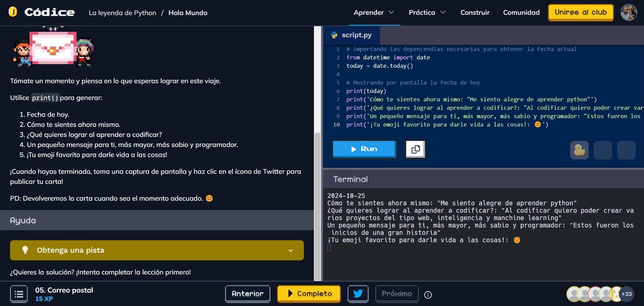Open the Construir menu item
The image size is (644, 306).
click(475, 12)
